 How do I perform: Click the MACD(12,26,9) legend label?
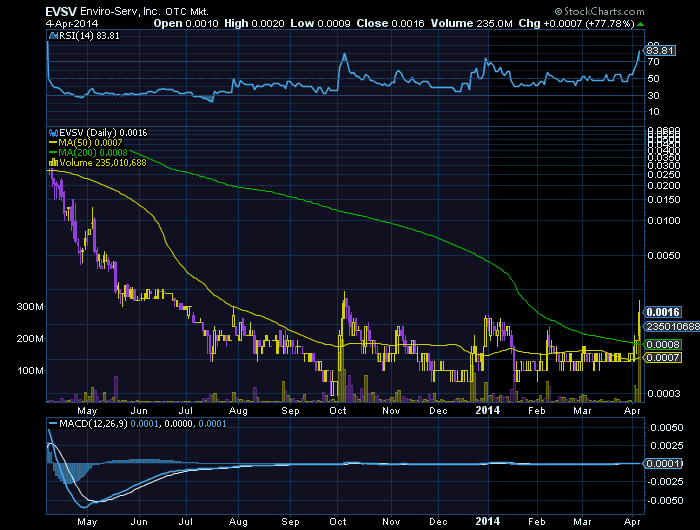(x=93, y=423)
